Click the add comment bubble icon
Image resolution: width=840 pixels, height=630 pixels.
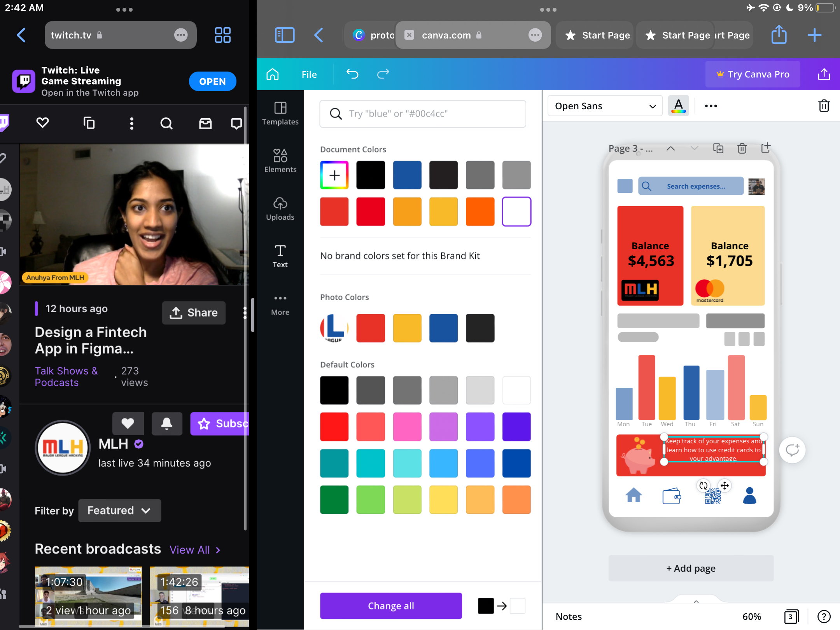tap(792, 450)
